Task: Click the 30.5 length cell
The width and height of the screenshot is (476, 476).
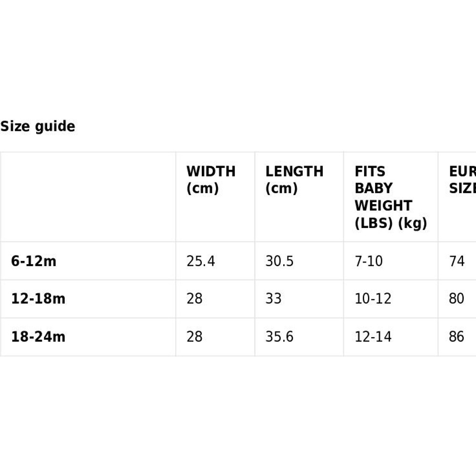Action: (x=279, y=261)
